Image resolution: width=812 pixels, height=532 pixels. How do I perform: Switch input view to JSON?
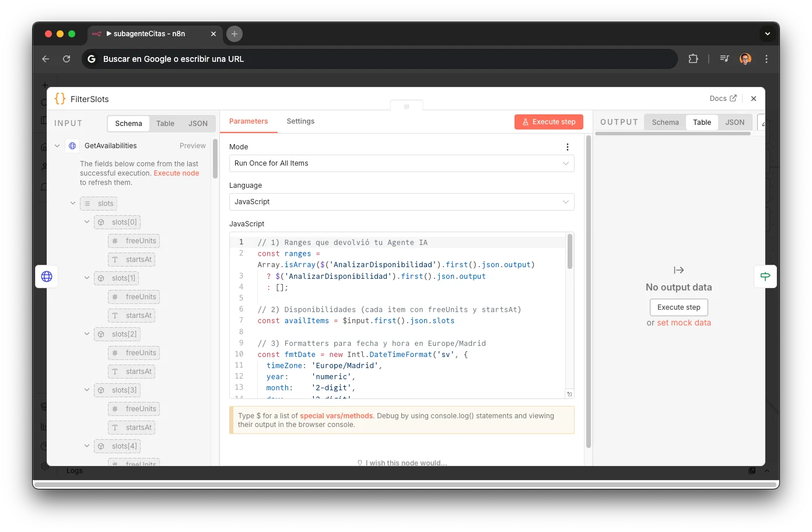tap(198, 124)
